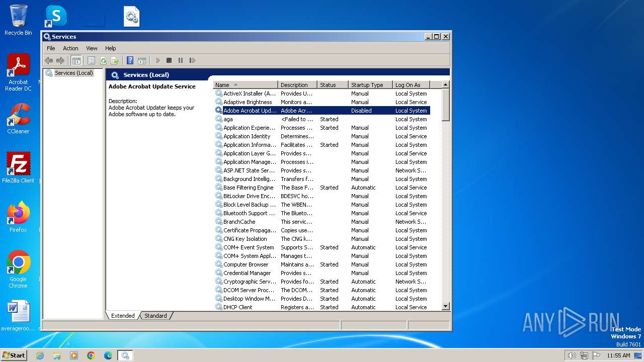Open the CCleaner desktop shortcut

pyautogui.click(x=18, y=119)
